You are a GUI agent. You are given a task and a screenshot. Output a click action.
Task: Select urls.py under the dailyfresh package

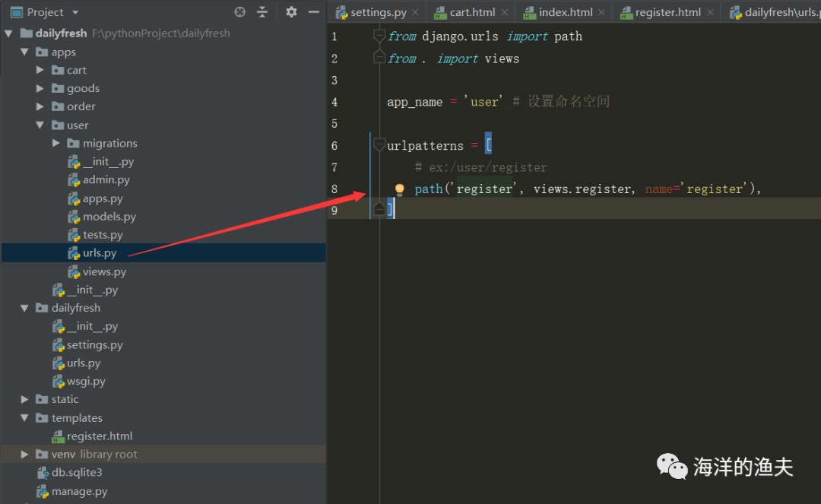pos(84,363)
